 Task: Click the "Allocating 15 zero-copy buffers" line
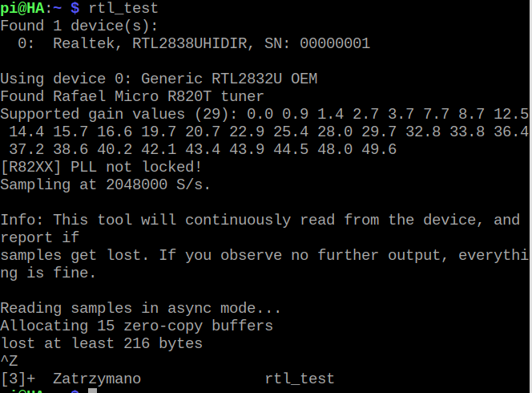point(136,326)
